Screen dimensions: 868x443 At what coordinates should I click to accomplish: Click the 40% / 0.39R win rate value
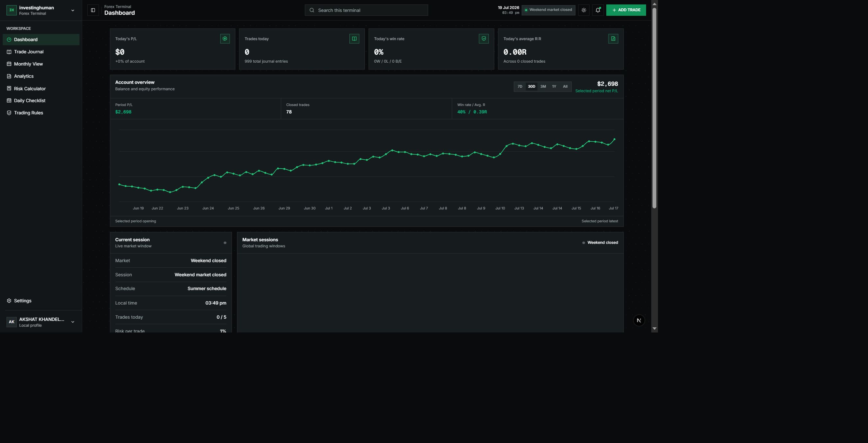472,112
